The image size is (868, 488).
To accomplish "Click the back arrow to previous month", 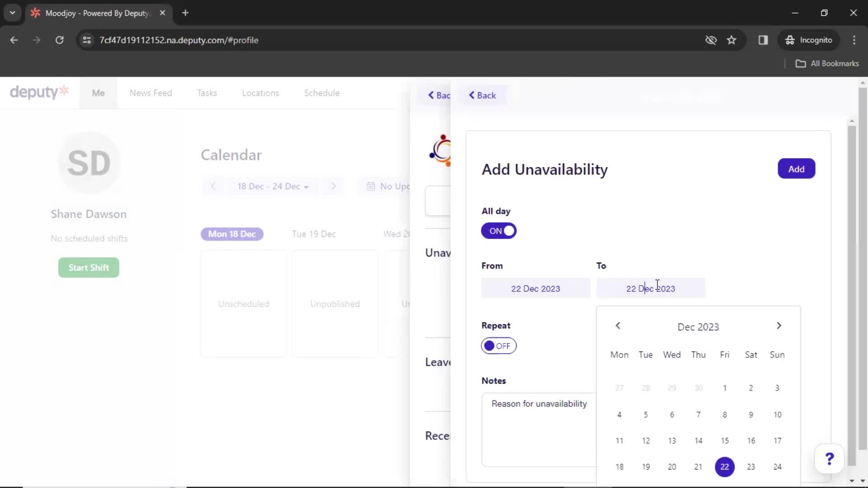I will [618, 325].
